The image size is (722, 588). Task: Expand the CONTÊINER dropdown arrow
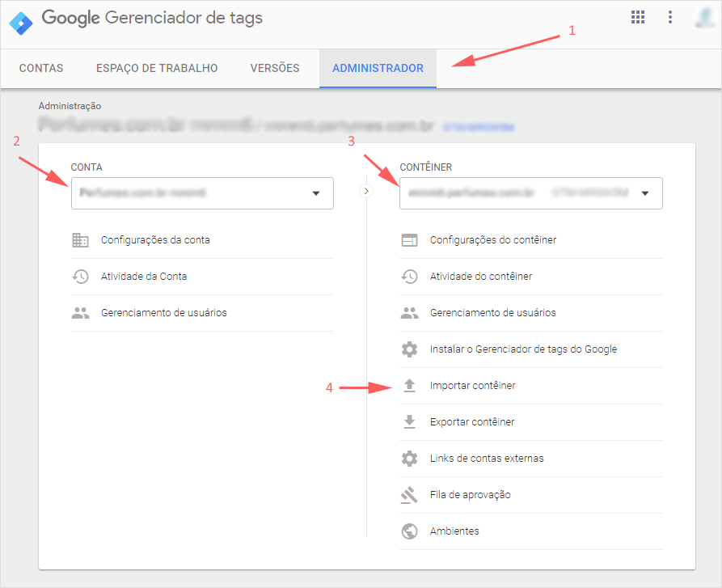point(645,193)
